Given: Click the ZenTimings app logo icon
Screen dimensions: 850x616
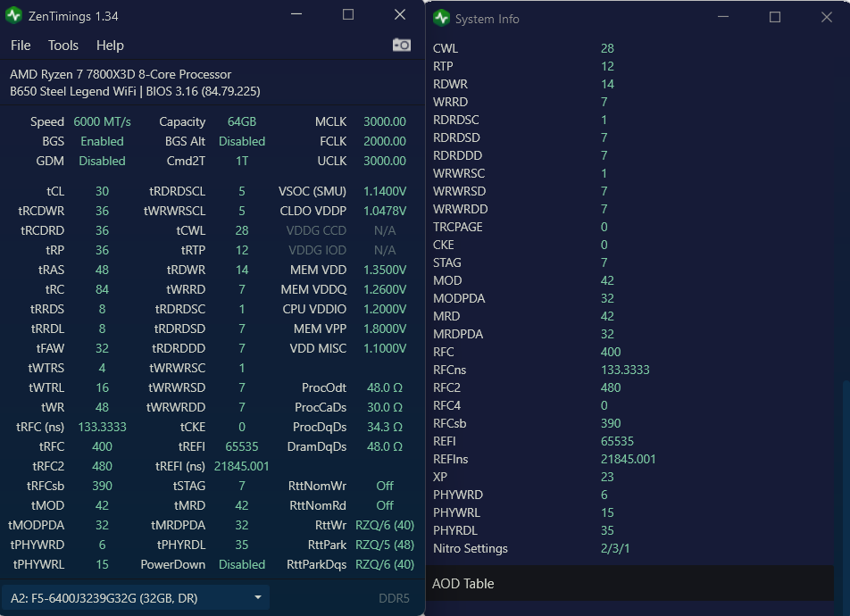Looking at the screenshot, I should [13, 16].
